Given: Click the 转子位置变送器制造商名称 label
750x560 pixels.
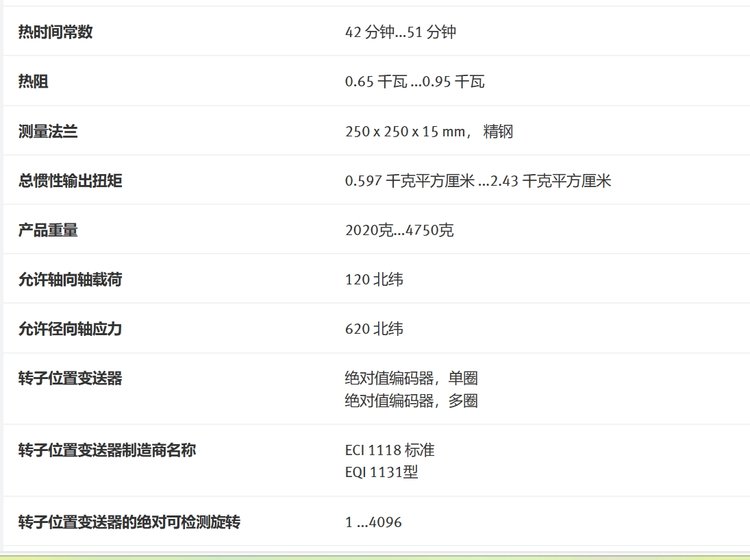Looking at the screenshot, I should (x=106, y=450).
